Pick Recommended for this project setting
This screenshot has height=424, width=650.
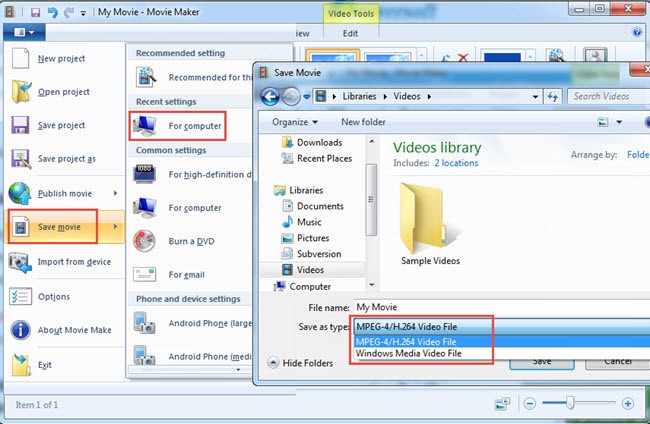pyautogui.click(x=191, y=77)
